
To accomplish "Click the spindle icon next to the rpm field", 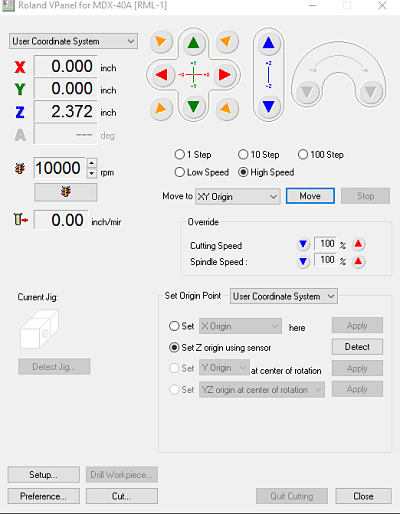I will (20, 169).
